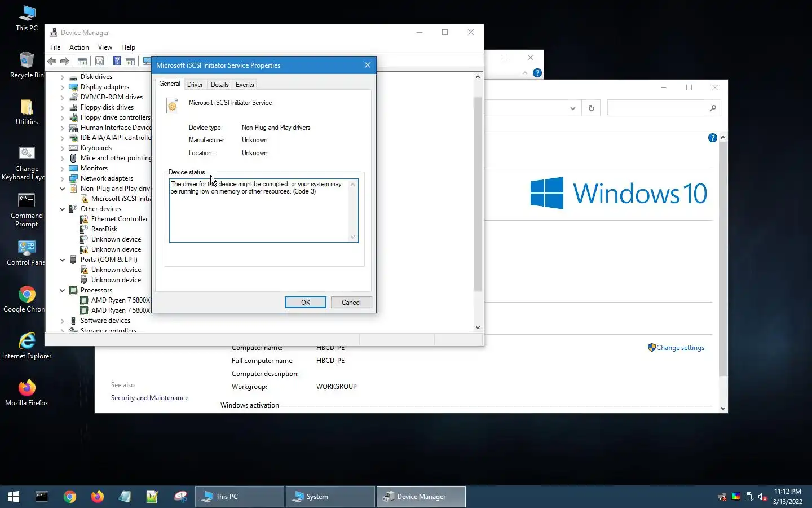Click Device Manager tree scrollbar down arrow

(x=478, y=327)
